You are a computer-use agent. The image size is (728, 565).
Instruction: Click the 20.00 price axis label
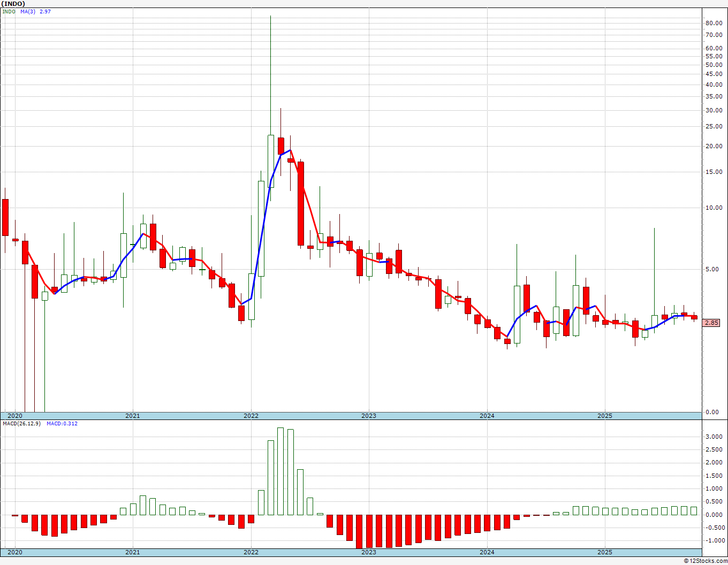[x=714, y=146]
